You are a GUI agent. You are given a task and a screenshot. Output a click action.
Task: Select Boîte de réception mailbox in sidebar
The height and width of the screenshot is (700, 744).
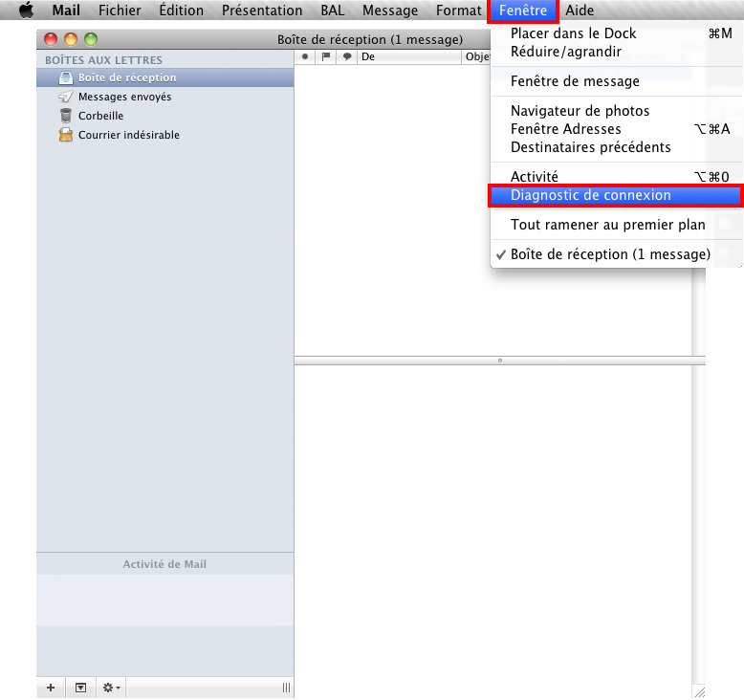pos(165,77)
